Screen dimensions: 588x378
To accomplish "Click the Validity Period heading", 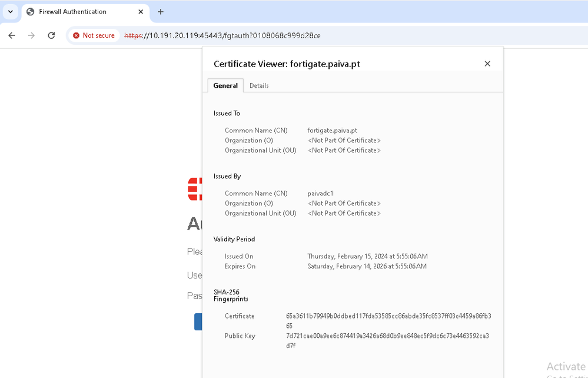I will tap(234, 239).
